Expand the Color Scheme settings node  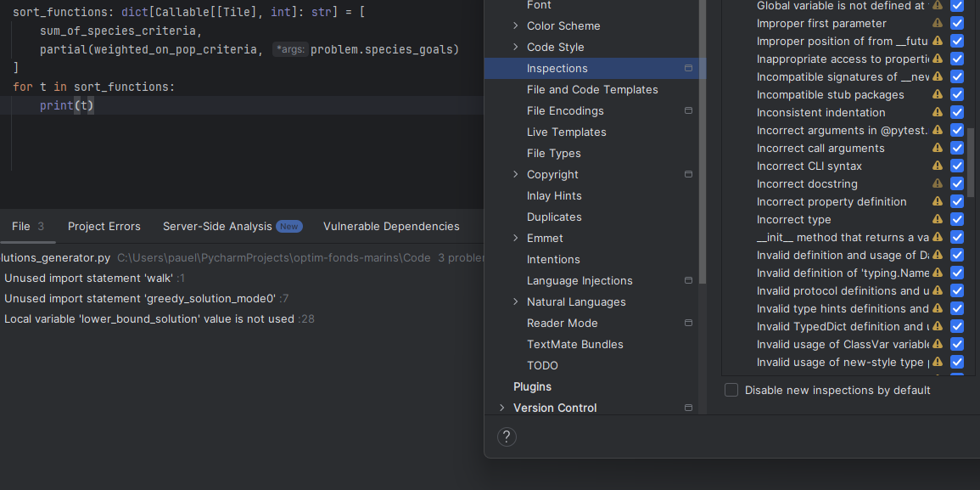tap(516, 25)
